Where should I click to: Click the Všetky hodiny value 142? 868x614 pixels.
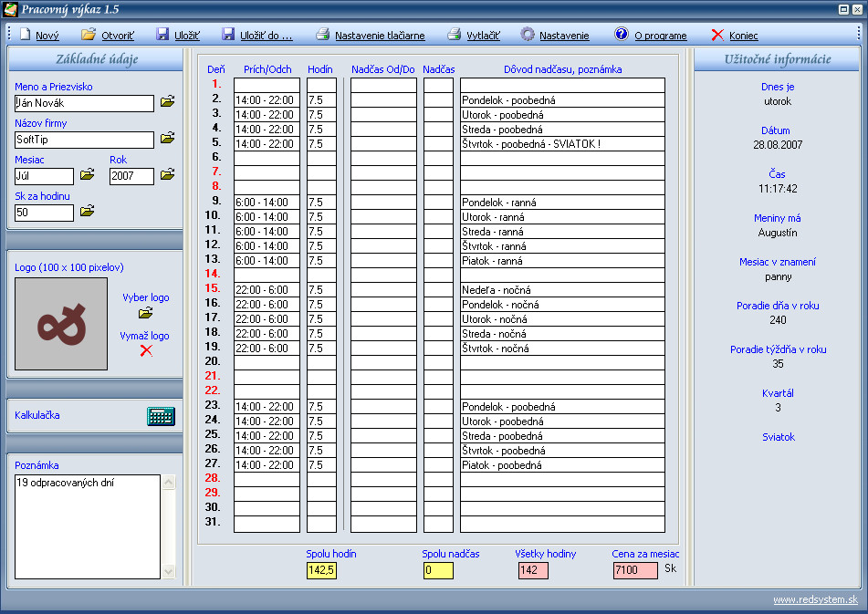tap(533, 570)
